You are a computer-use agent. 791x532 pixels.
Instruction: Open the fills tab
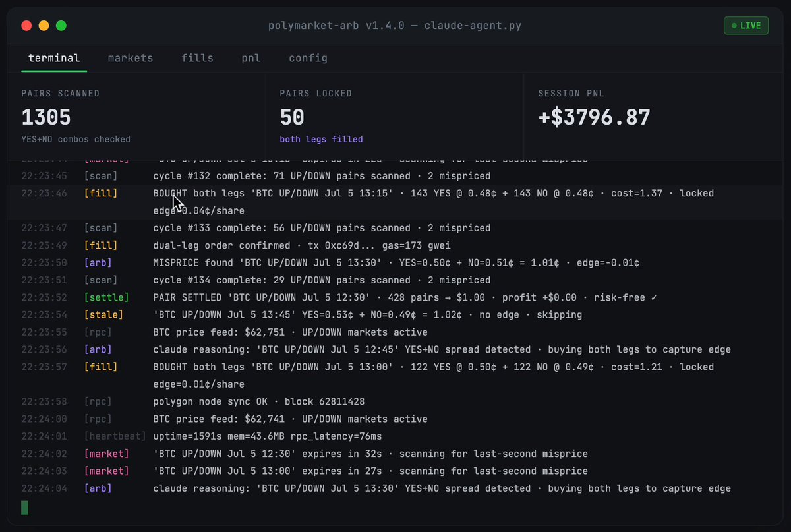click(198, 58)
